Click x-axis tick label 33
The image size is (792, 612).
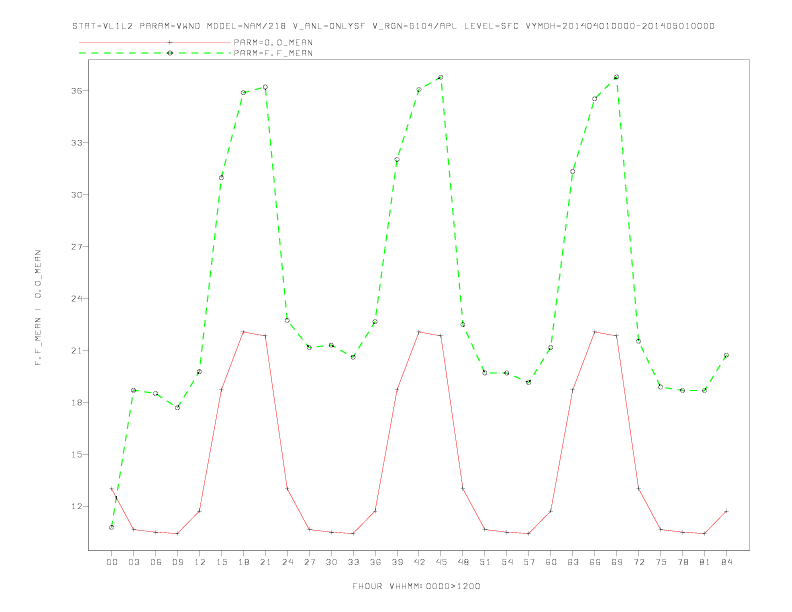coord(353,562)
